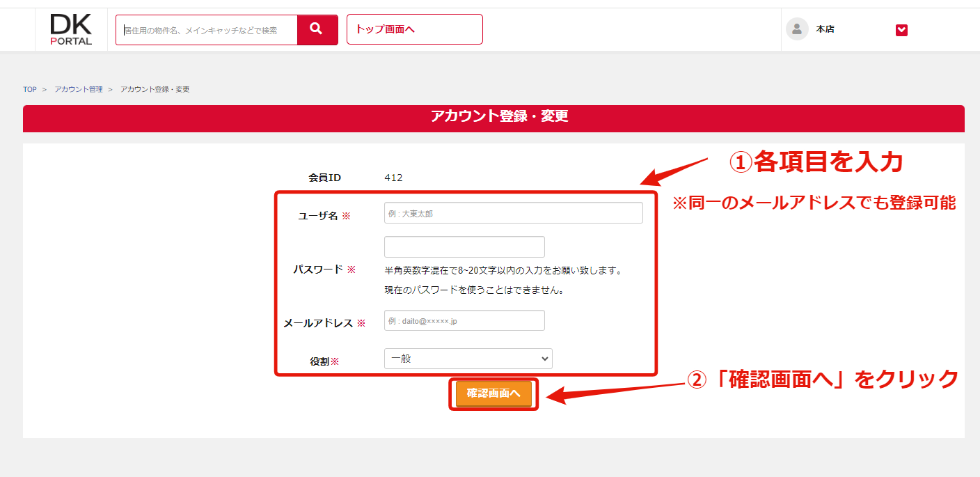Select the 本店 account name
The width and height of the screenshot is (980, 477).
(825, 29)
